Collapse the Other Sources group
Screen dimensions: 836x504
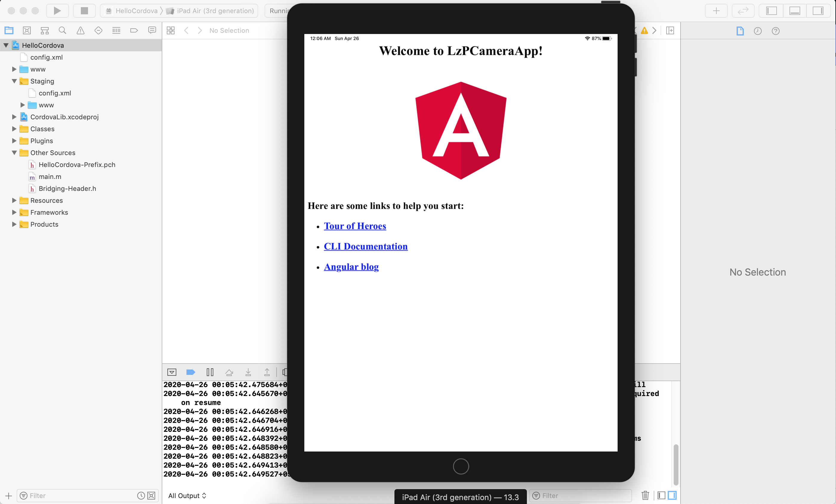[14, 153]
